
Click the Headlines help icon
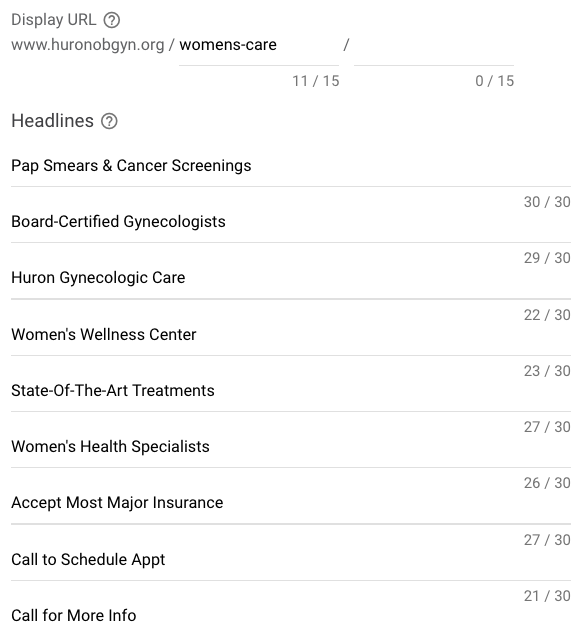point(109,121)
